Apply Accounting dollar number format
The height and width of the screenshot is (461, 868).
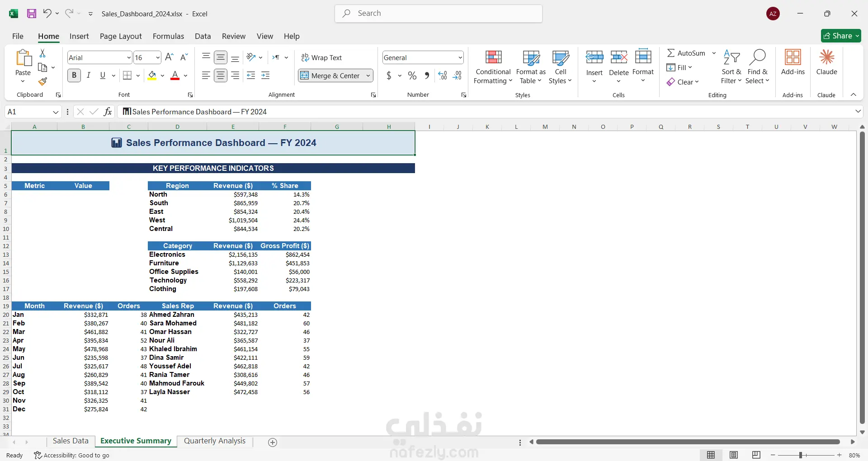[x=389, y=75]
